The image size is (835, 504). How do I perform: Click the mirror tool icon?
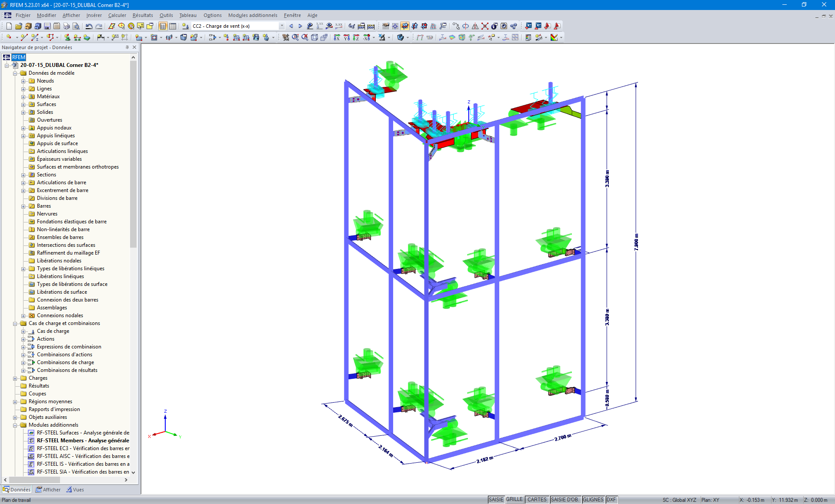[x=475, y=26]
